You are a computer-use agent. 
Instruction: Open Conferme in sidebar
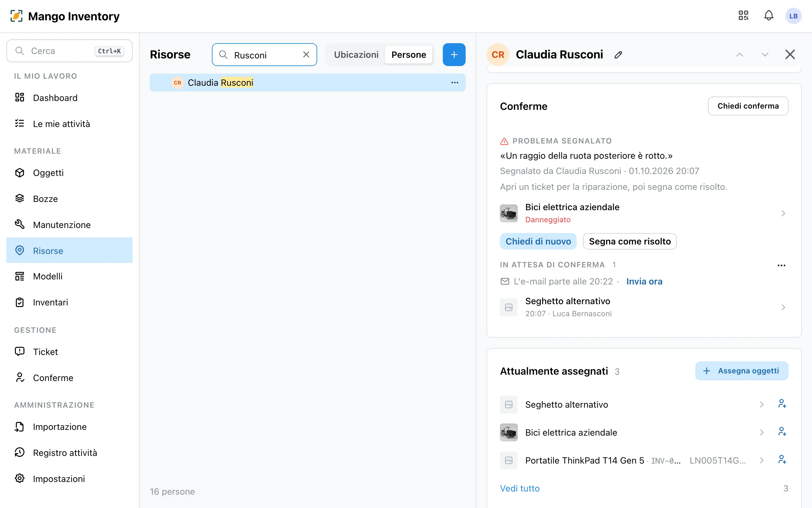tap(69, 378)
